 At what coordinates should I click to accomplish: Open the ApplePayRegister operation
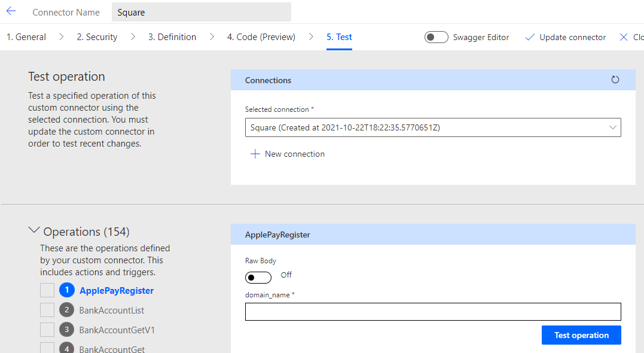tap(117, 291)
